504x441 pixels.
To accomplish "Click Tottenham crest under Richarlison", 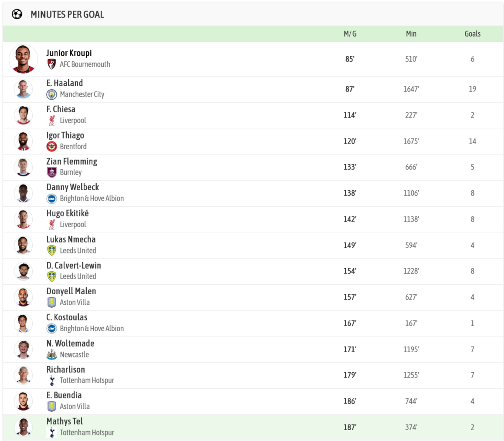I will pos(52,380).
